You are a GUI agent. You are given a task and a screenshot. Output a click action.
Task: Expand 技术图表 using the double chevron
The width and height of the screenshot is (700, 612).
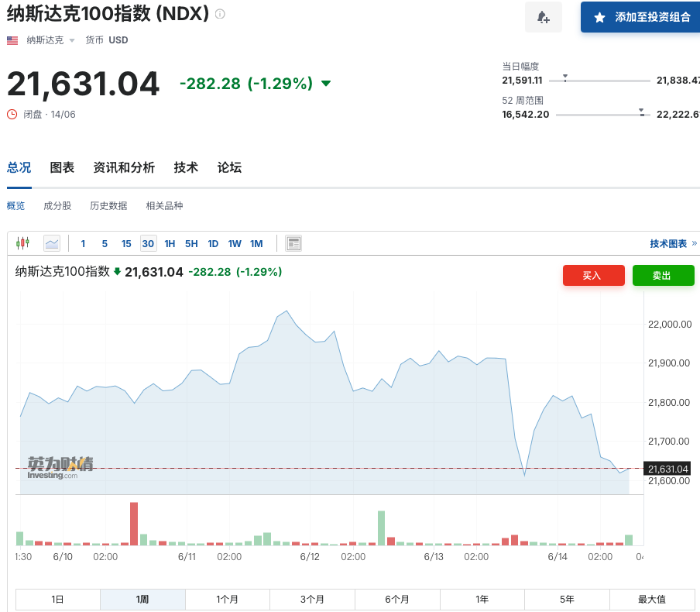[x=694, y=243]
